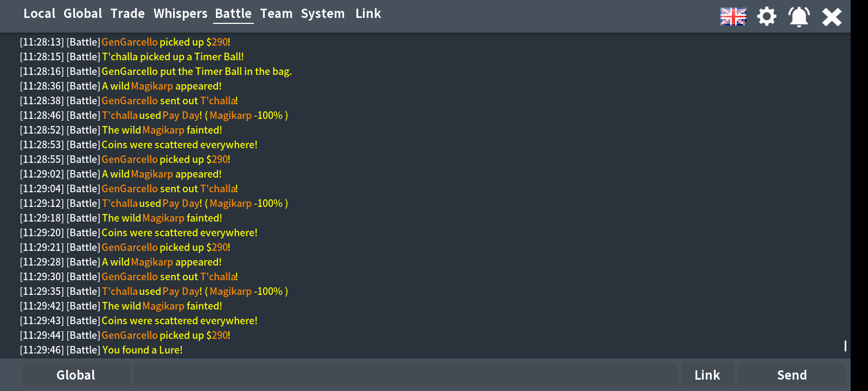Click Pay Day in the 11:29:12 line
The height and width of the screenshot is (391, 868).
click(181, 203)
